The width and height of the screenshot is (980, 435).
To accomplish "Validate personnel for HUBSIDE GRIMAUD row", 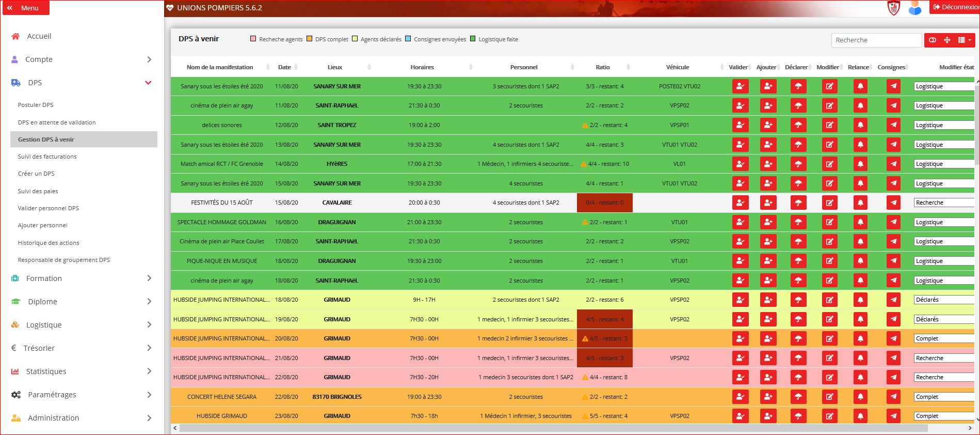I will click(x=741, y=416).
